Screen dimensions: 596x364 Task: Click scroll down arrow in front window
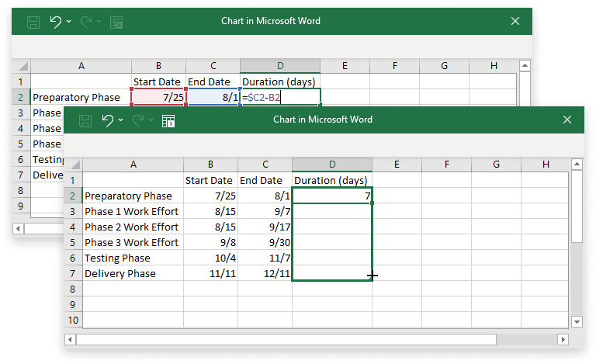577,322
